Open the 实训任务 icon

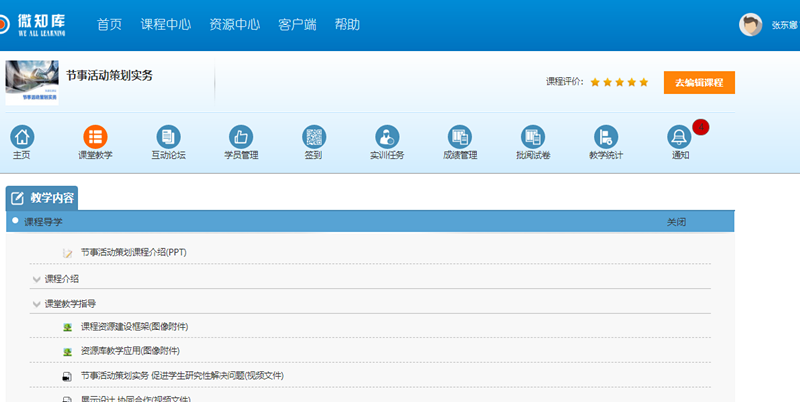[x=387, y=137]
